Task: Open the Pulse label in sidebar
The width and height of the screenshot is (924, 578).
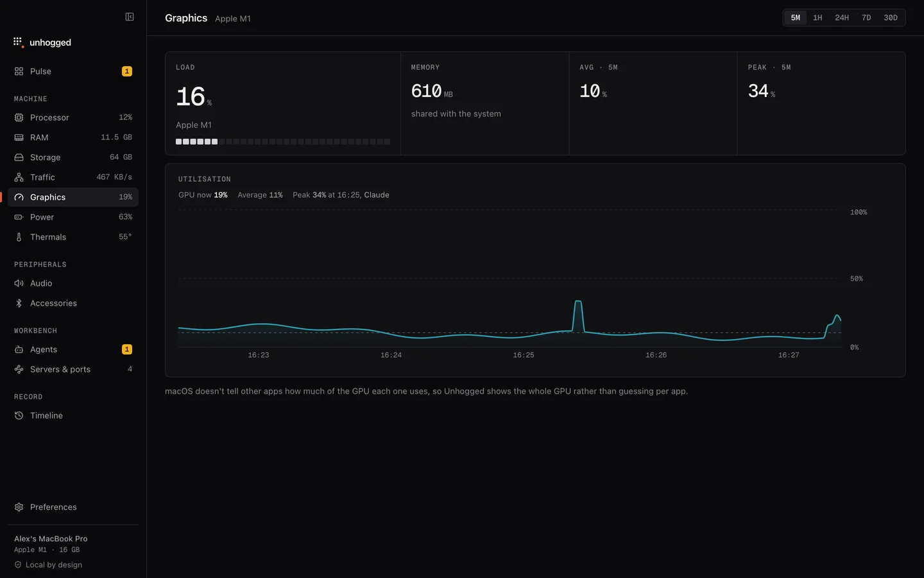Action: pos(40,71)
